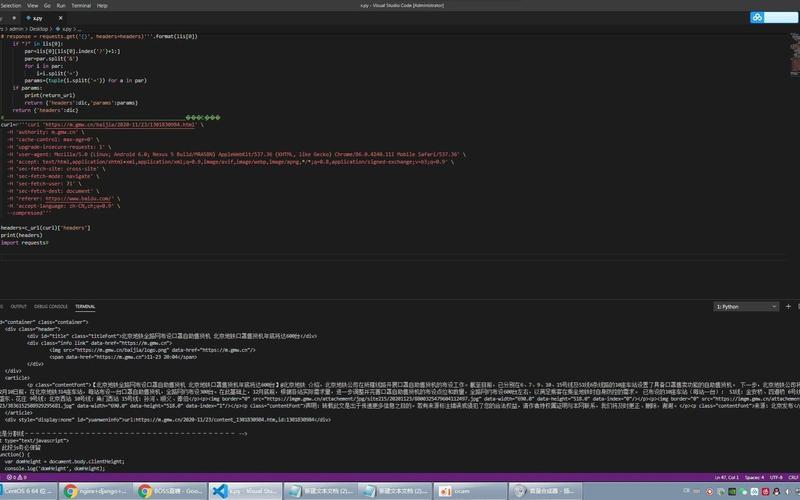Switch to the BOSS直聘 Chrome taskbar window
The width and height of the screenshot is (800, 500).
pyautogui.click(x=177, y=492)
